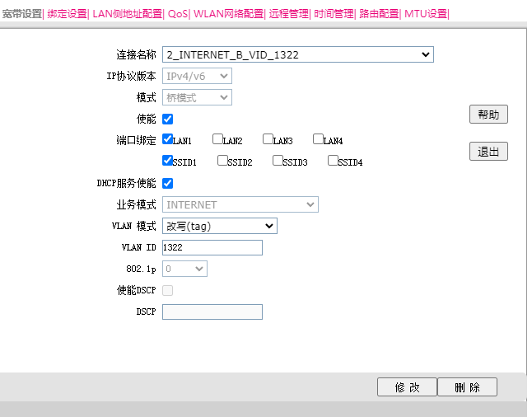
Task: Expand the 连接名称 dropdown
Action: click(x=297, y=54)
